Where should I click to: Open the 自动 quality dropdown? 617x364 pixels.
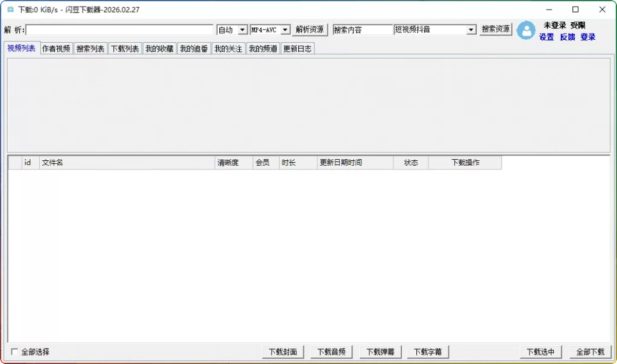(x=232, y=29)
